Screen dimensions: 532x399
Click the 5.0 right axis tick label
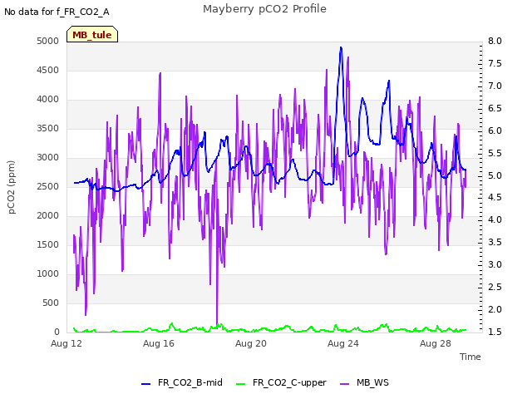point(495,175)
